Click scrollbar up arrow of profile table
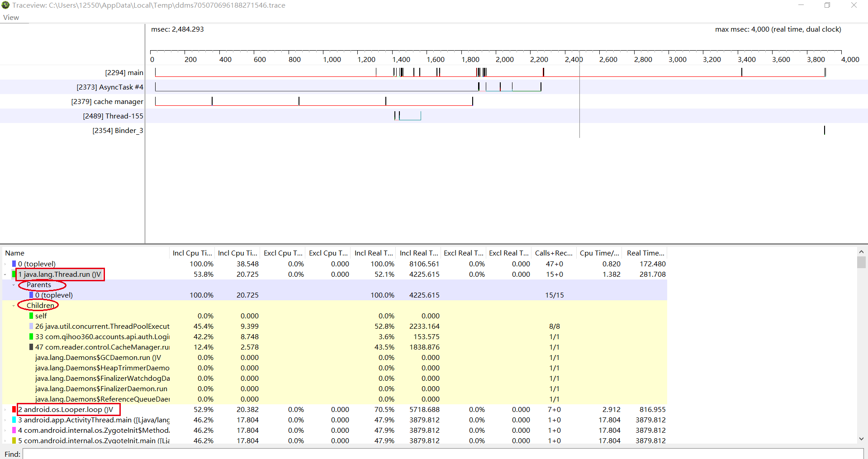868x459 pixels. [x=861, y=252]
